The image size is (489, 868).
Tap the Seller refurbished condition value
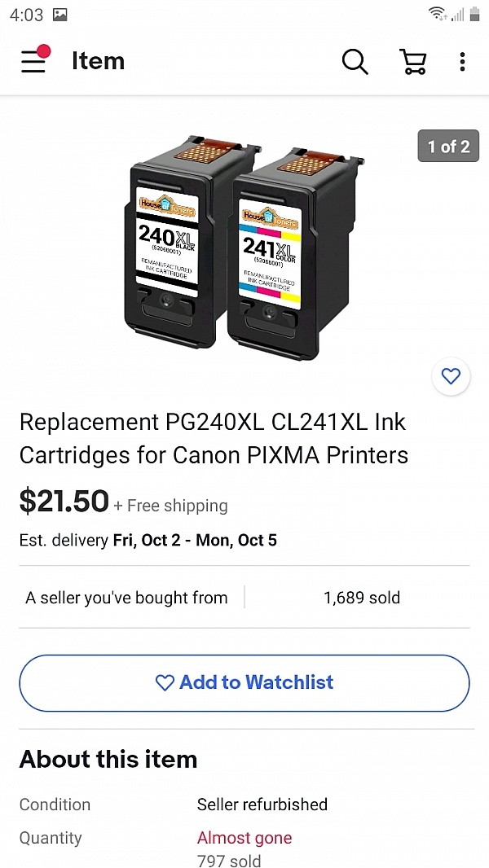pyautogui.click(x=262, y=804)
